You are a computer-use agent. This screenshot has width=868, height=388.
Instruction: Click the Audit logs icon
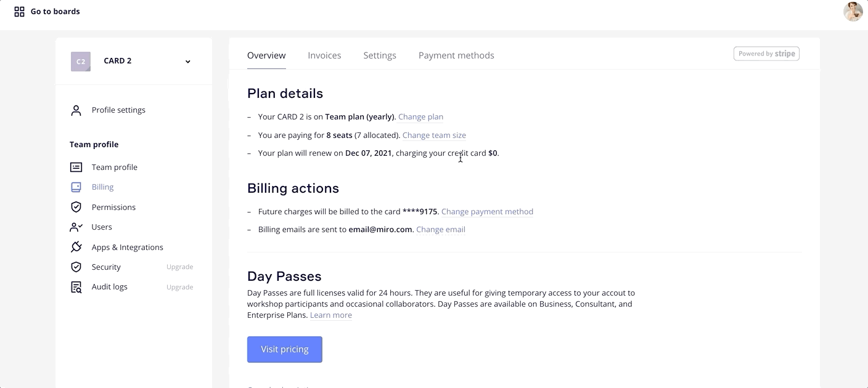pos(76,287)
